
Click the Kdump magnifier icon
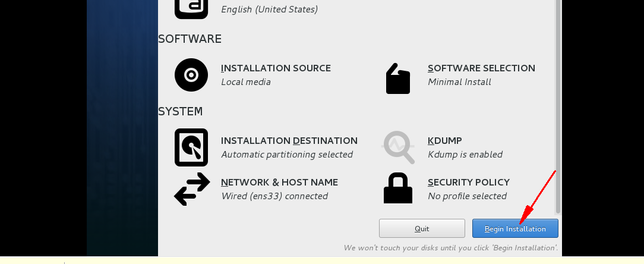click(x=398, y=147)
